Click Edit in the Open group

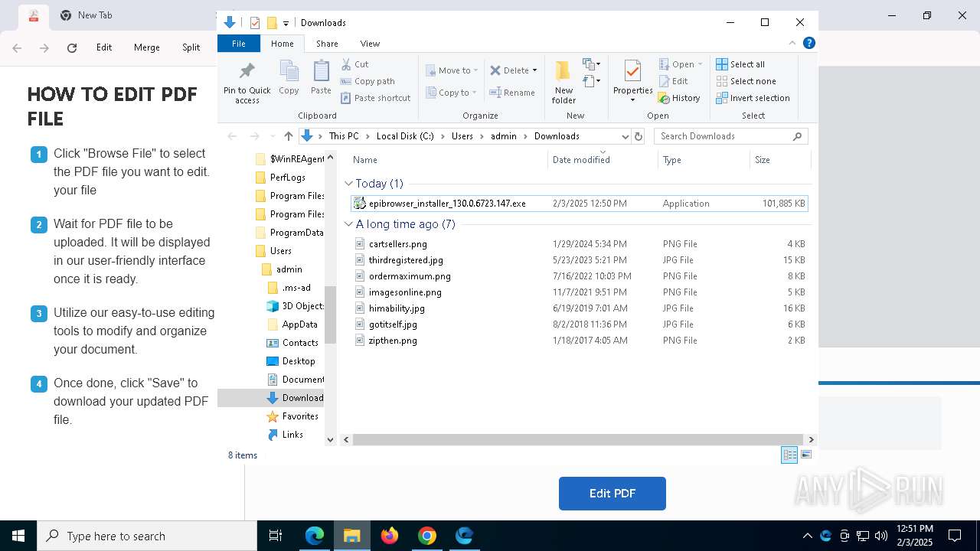[x=673, y=81]
